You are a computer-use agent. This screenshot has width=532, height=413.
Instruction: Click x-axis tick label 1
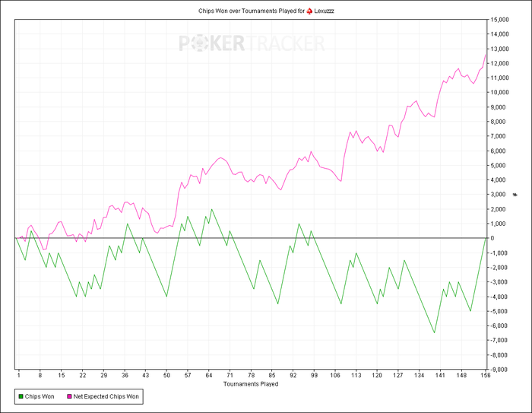point(19,375)
